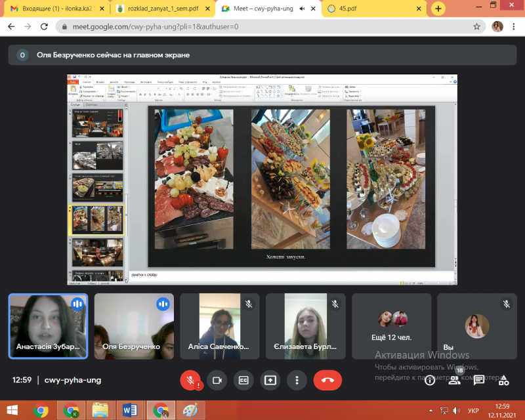
Task: Close the Gmail Входящие tab
Action: point(102,9)
